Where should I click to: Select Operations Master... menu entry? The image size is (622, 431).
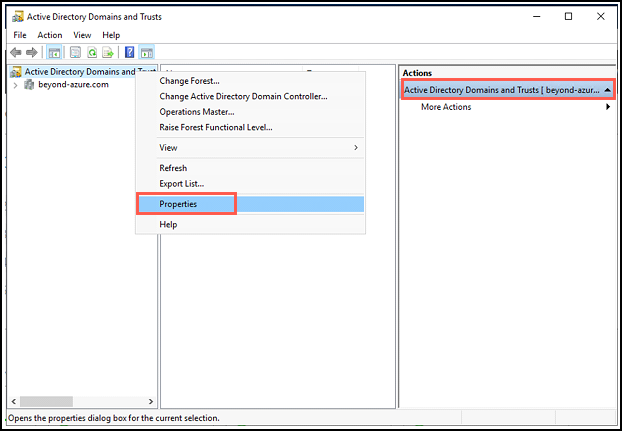tap(250, 112)
